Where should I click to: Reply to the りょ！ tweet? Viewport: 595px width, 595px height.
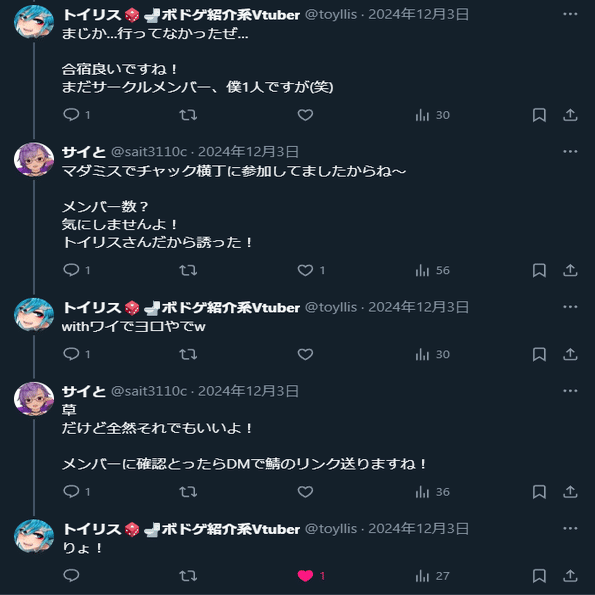(x=71, y=576)
